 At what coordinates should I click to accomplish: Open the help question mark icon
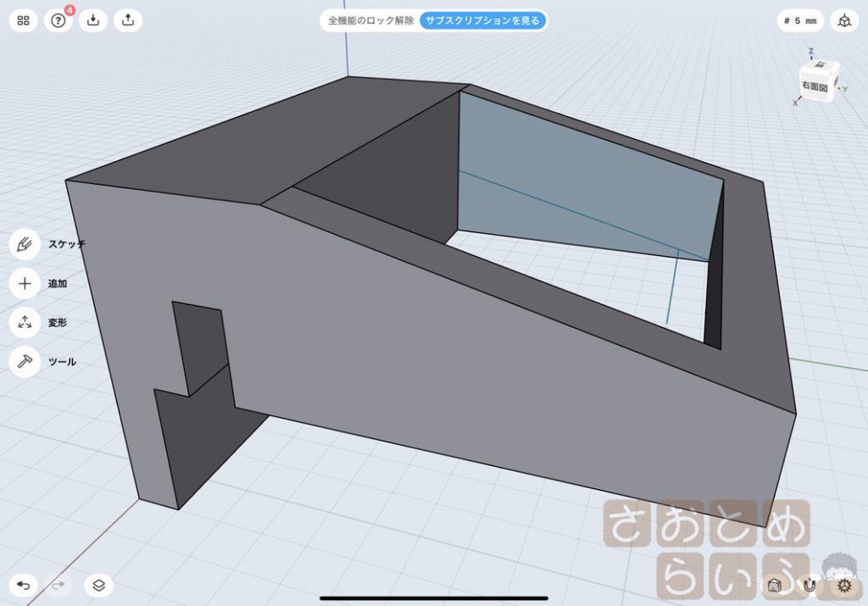[58, 20]
